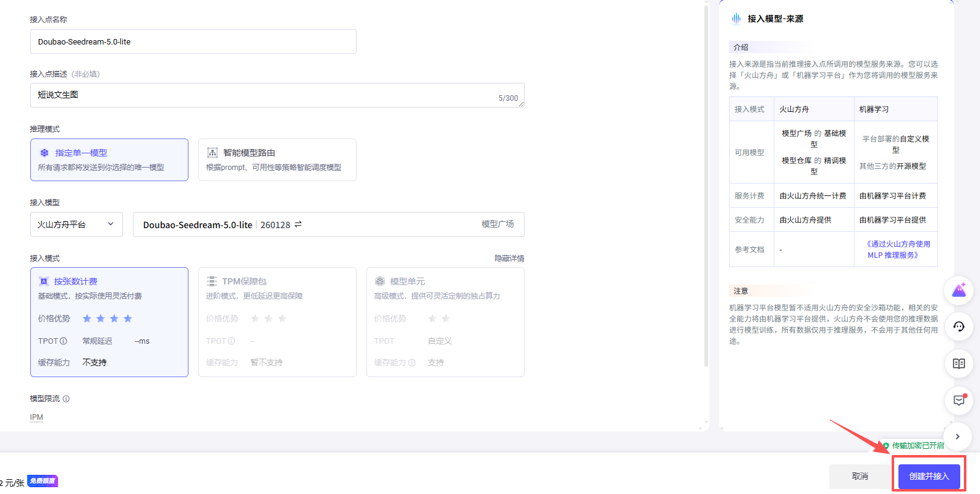Select 按张数计费 access mode
The width and height of the screenshot is (980, 494).
click(109, 322)
